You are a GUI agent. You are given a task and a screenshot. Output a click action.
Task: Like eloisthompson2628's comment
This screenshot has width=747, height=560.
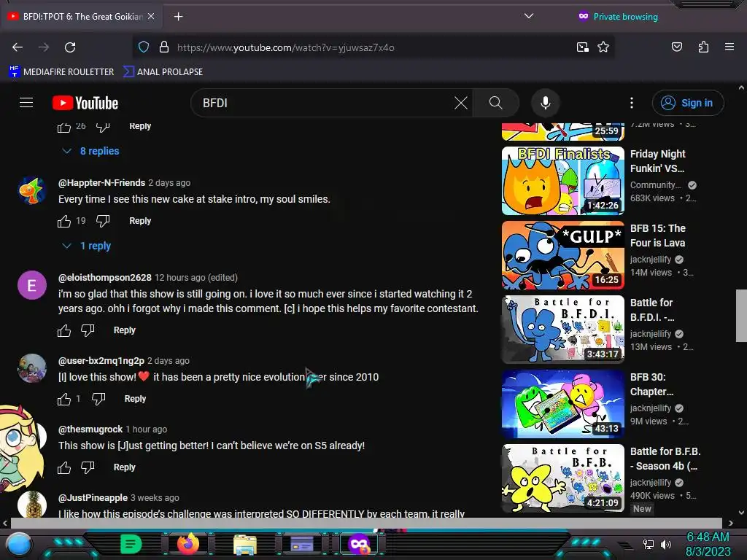pos(64,330)
